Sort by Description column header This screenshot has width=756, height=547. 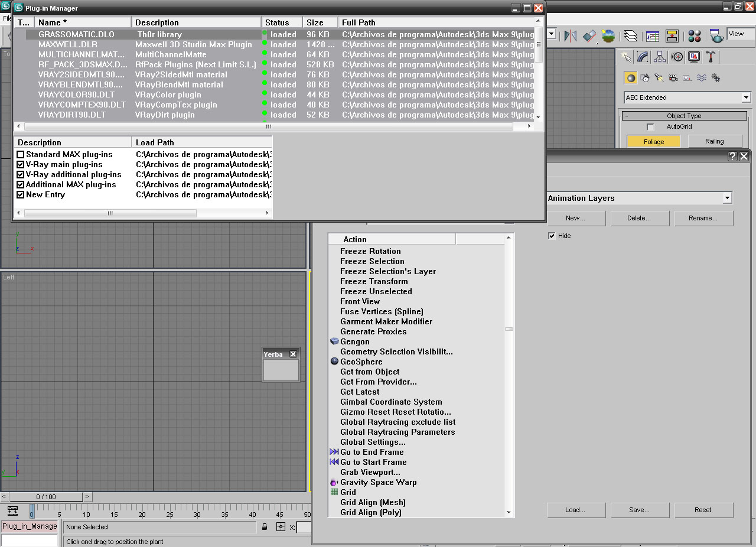[x=196, y=22]
